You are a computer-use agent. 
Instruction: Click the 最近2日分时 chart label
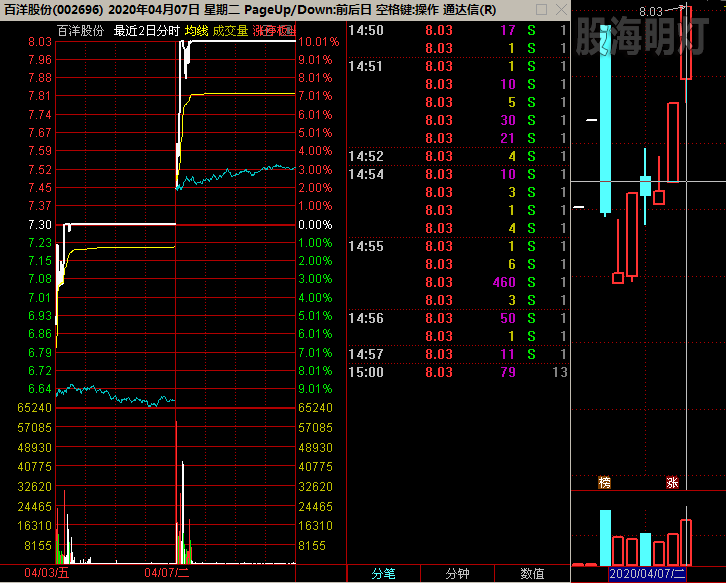click(x=146, y=31)
